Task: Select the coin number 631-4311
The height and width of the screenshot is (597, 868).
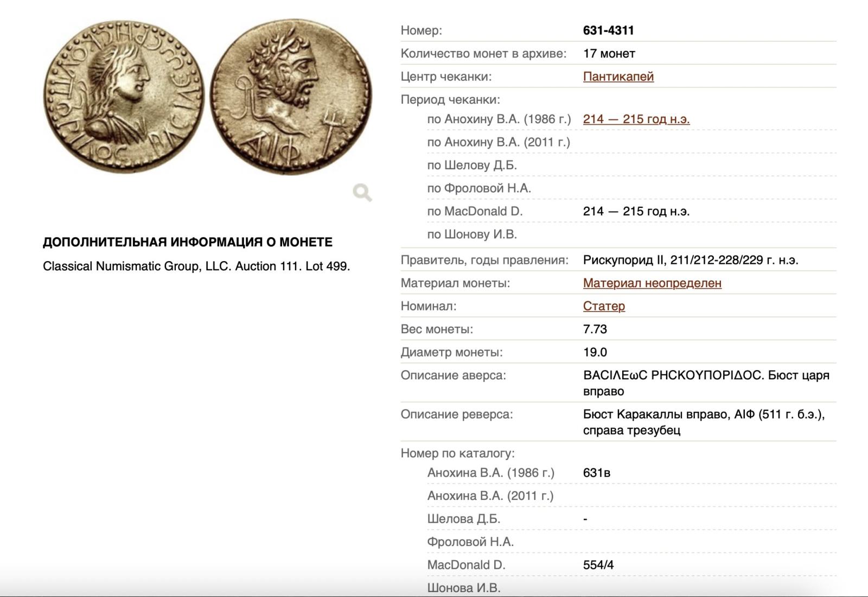Action: point(609,30)
